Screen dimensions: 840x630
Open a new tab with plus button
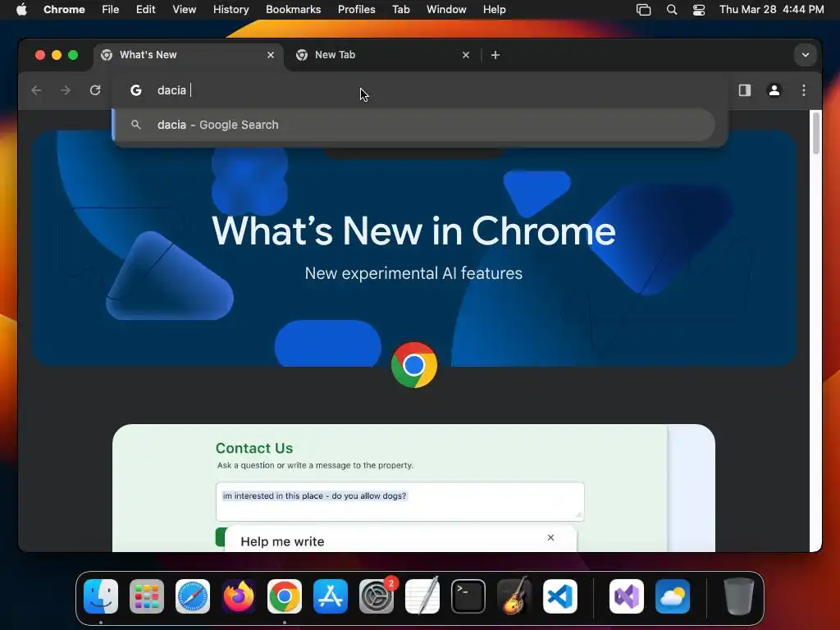click(x=495, y=55)
